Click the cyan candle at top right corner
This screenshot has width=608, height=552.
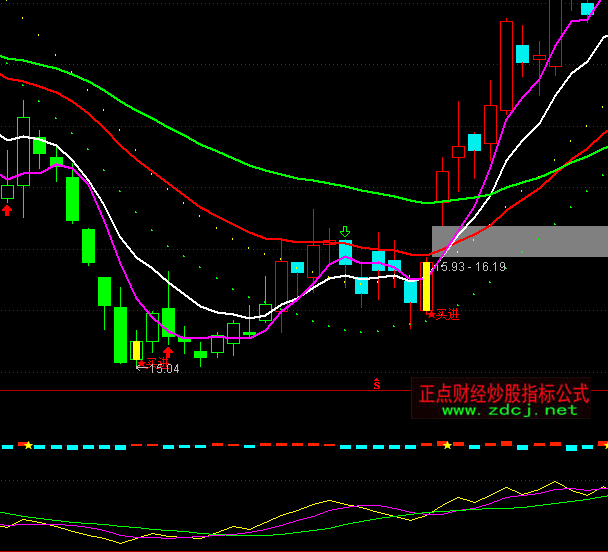point(587,9)
